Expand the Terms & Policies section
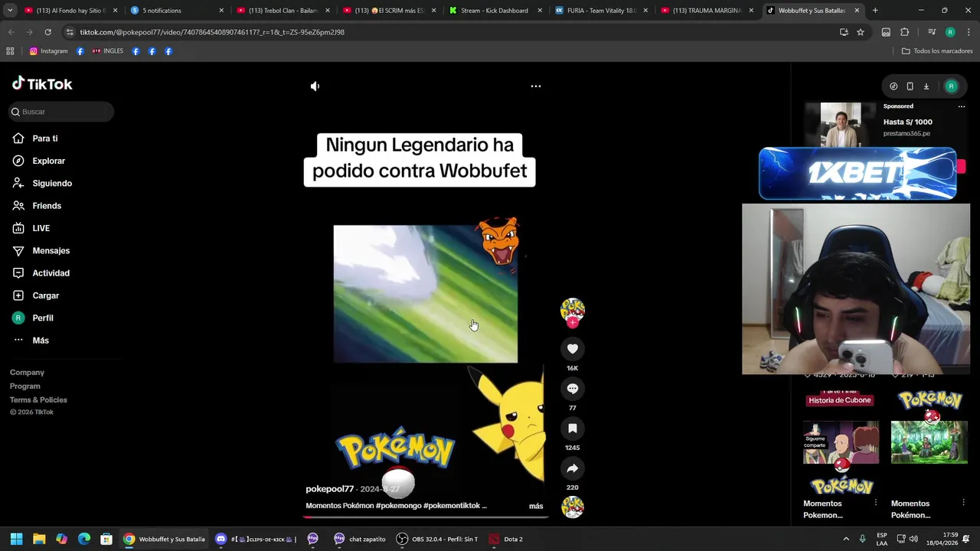This screenshot has width=980, height=551. click(38, 400)
